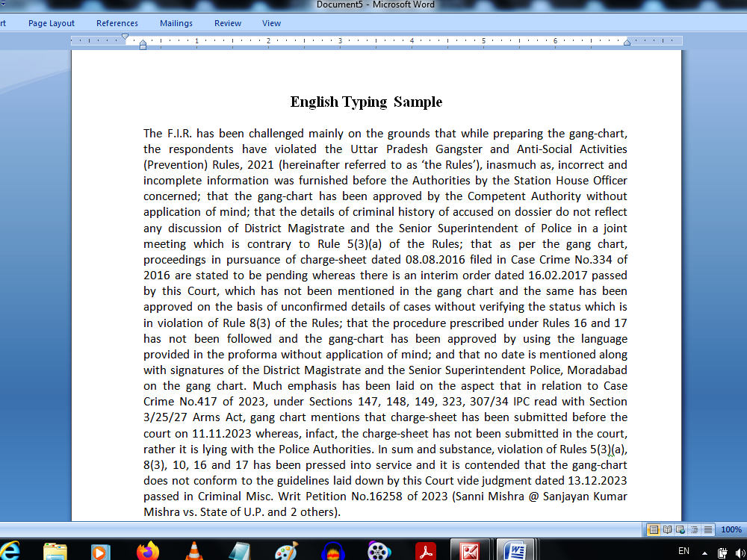Click the EN language indicator
The height and width of the screenshot is (560, 747).
click(684, 551)
